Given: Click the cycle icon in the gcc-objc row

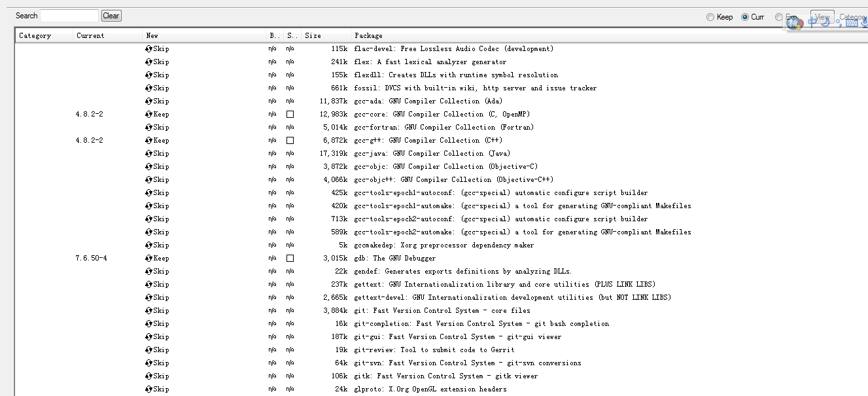Looking at the screenshot, I should click(148, 167).
